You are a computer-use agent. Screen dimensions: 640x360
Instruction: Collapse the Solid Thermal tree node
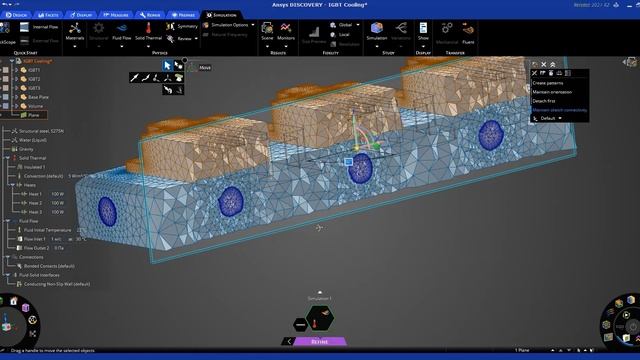(x=7, y=158)
